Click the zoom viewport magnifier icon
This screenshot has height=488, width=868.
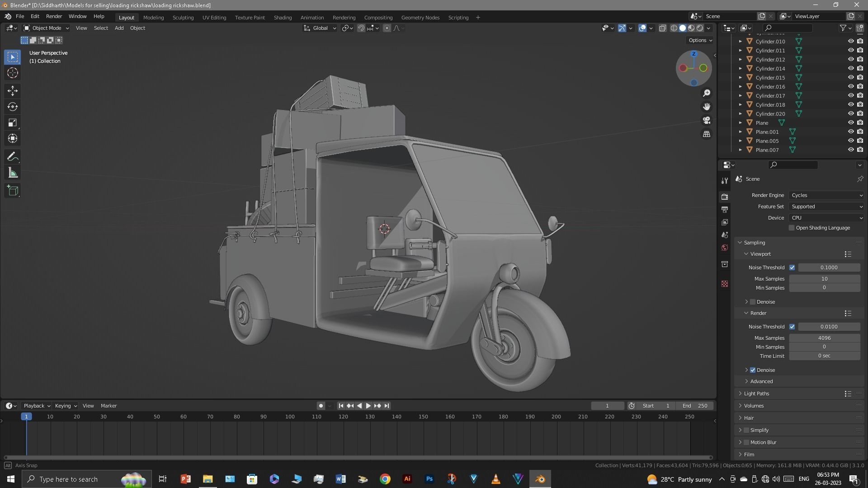pyautogui.click(x=706, y=93)
